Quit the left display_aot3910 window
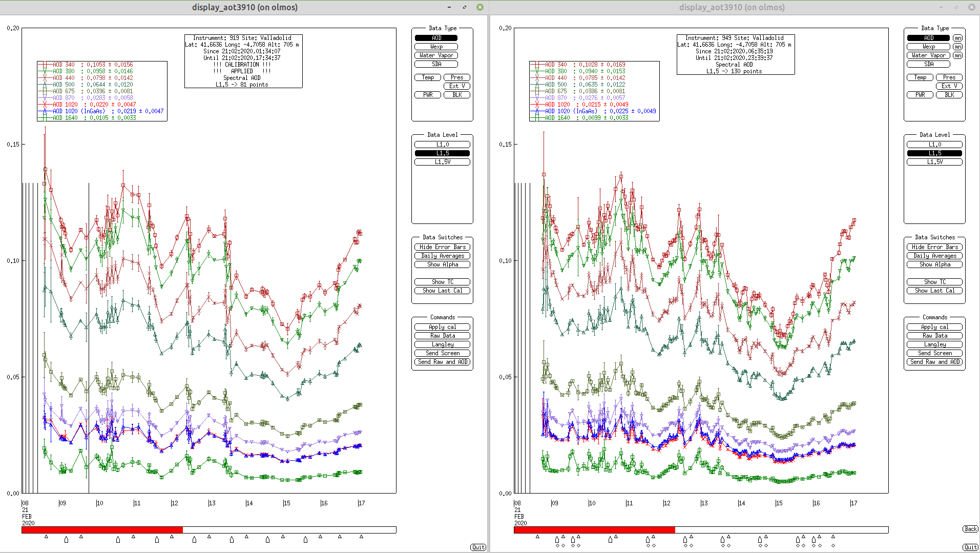Screen dimensions: 980x553 pyautogui.click(x=478, y=547)
